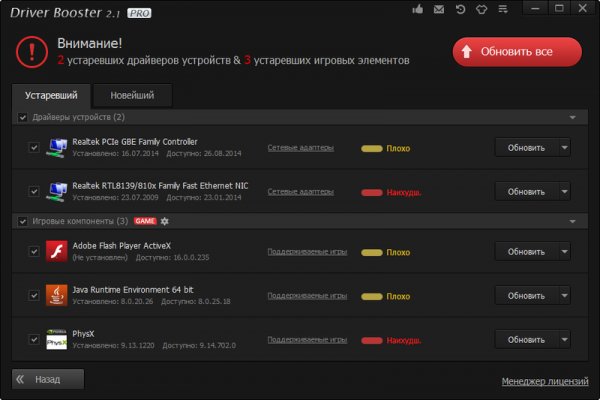Open the feedback envelope icon
600x400 pixels.
tap(439, 9)
